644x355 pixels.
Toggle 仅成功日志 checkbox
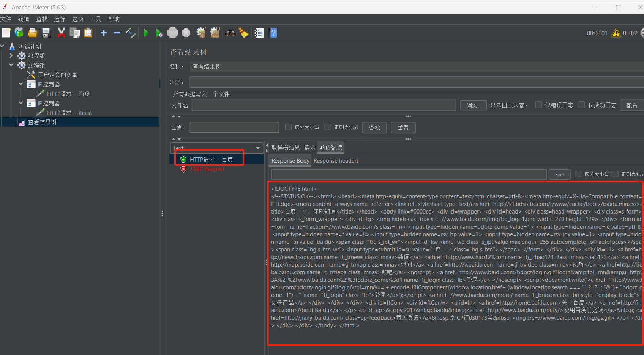point(582,105)
